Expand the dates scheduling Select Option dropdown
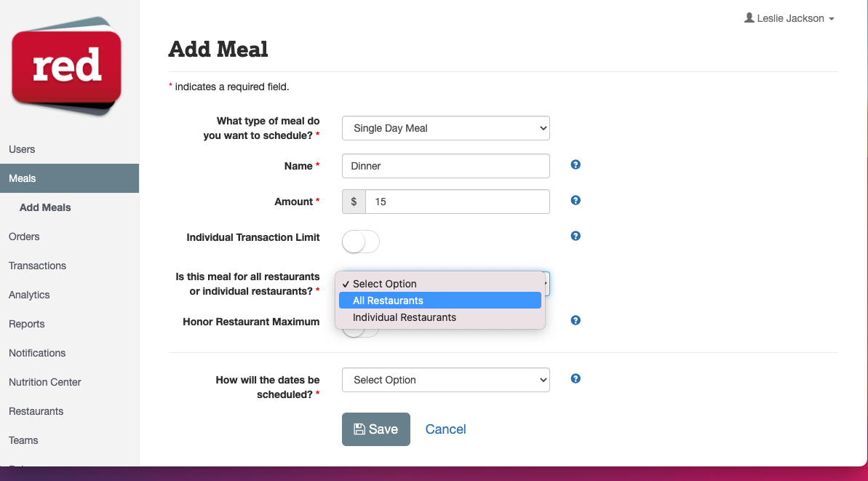Image resolution: width=868 pixels, height=481 pixels. 445,380
